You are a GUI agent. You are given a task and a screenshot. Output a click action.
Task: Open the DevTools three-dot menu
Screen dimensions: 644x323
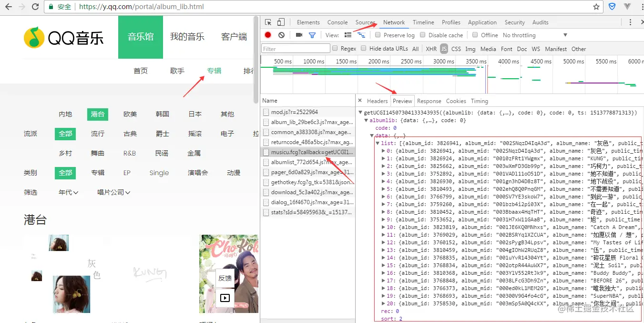point(630,22)
